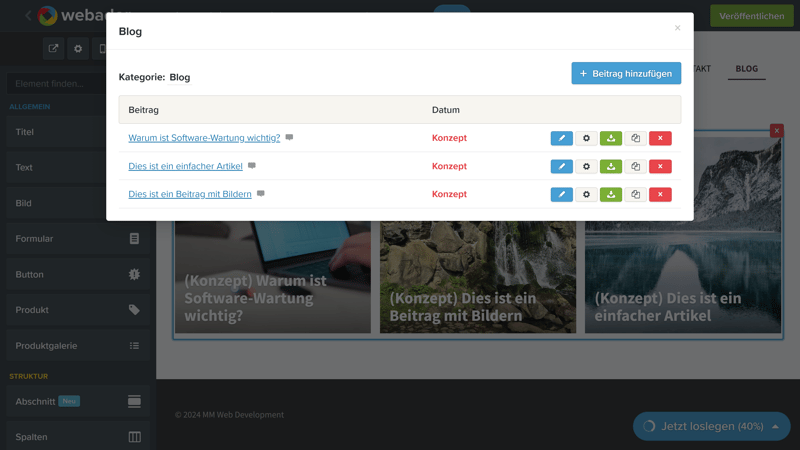Screen dimensions: 800x450
Task: Delete 'Dies ist ein einfacher Artikel' post
Action: (x=660, y=166)
